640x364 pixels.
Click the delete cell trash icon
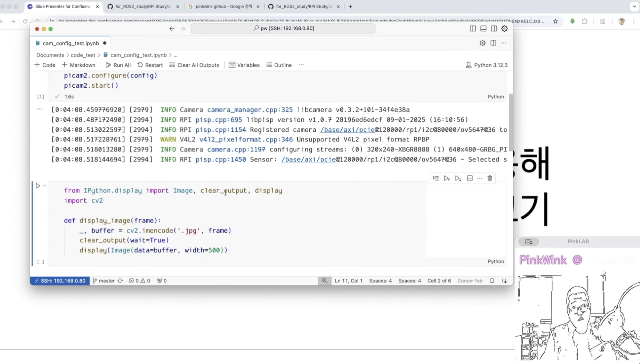coord(490,178)
